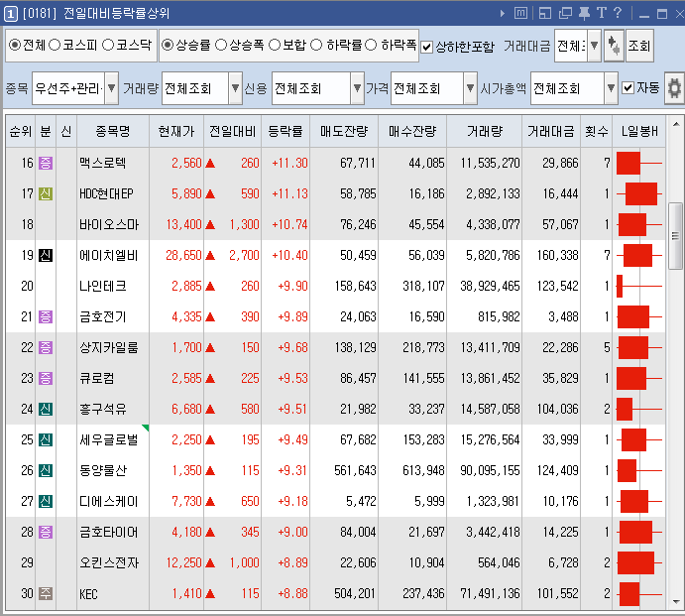685x616 pixels.
Task: Open the 거래량 전체조회 dropdown
Action: coord(235,88)
